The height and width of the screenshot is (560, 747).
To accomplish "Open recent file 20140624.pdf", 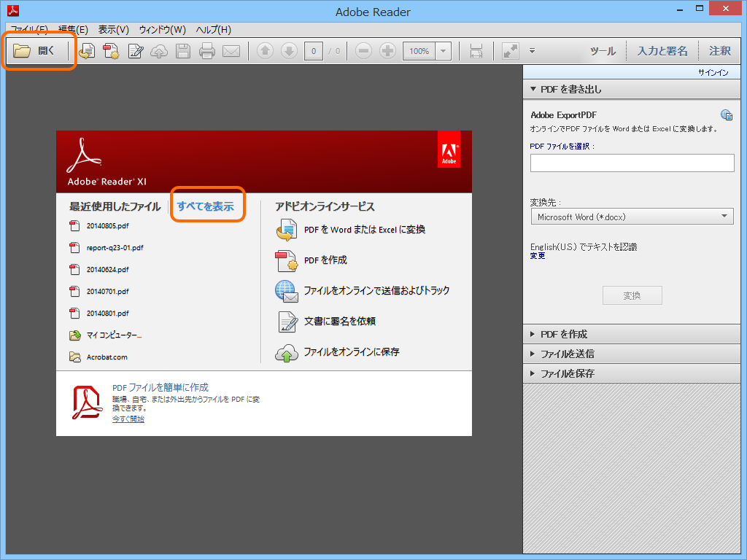I will 98,270.
